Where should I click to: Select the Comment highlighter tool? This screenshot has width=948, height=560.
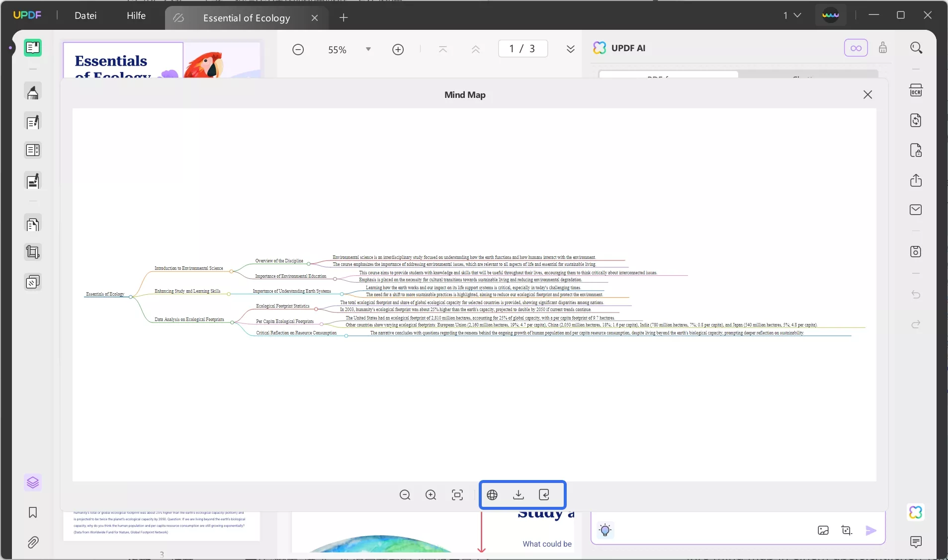[x=33, y=92]
